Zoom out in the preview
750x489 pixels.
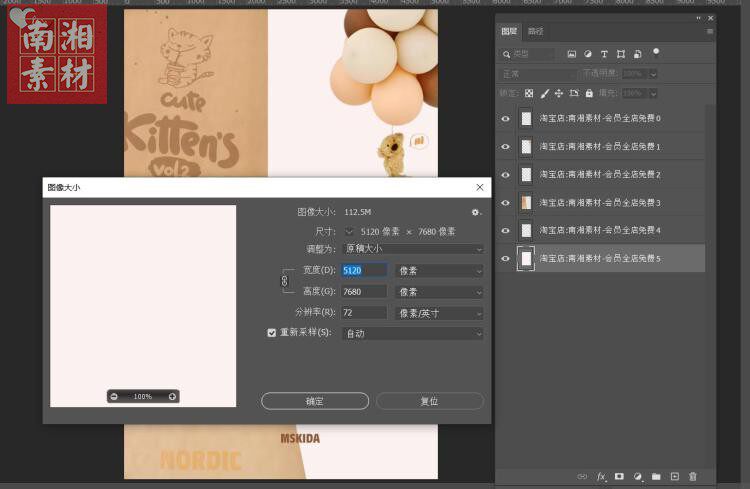(114, 396)
